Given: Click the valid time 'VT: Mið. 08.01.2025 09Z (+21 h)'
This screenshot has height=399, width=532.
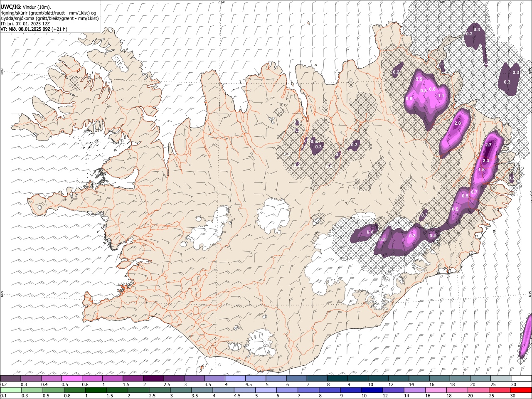Looking at the screenshot, I should coord(34,29).
